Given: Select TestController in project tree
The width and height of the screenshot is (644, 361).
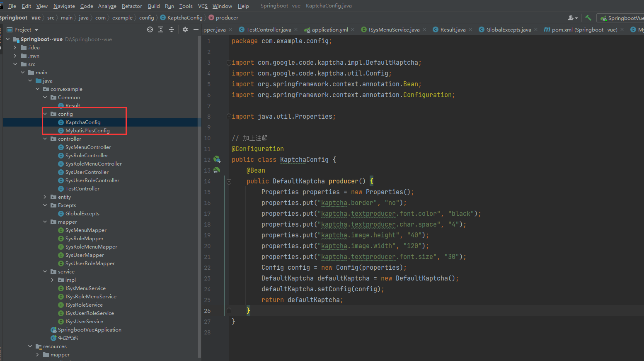Looking at the screenshot, I should [x=82, y=188].
